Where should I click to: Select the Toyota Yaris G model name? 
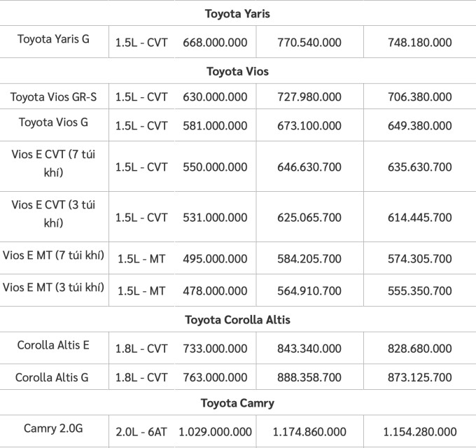point(54,38)
